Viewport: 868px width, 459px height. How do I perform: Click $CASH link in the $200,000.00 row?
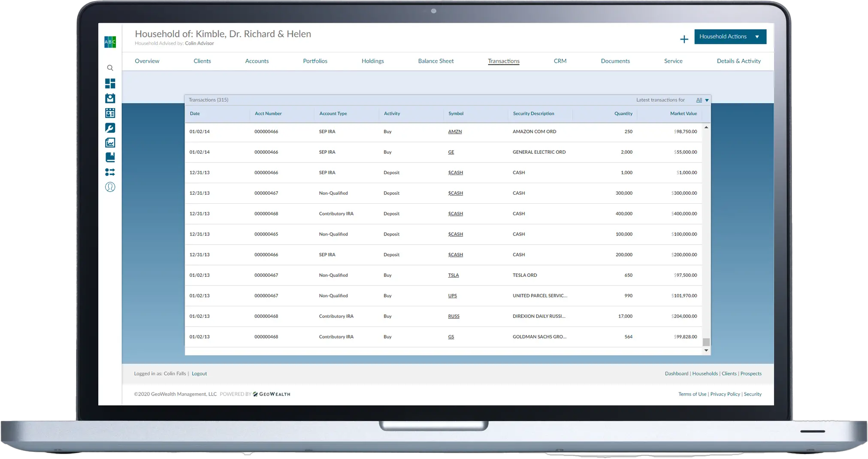click(455, 255)
